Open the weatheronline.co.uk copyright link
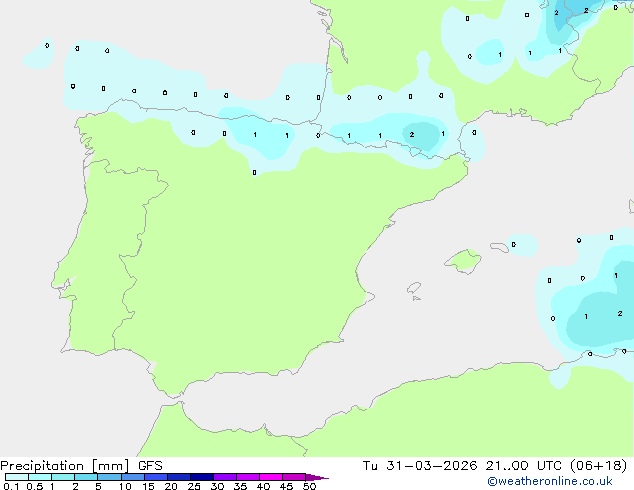Image resolution: width=634 pixels, height=490 pixels. 550,481
